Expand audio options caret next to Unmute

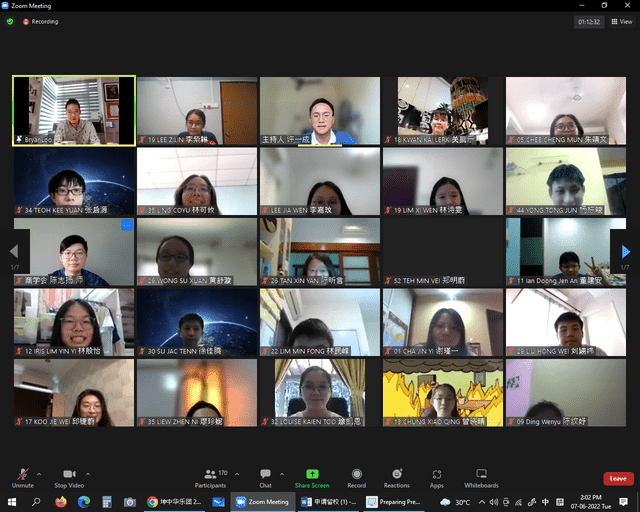pos(39,474)
